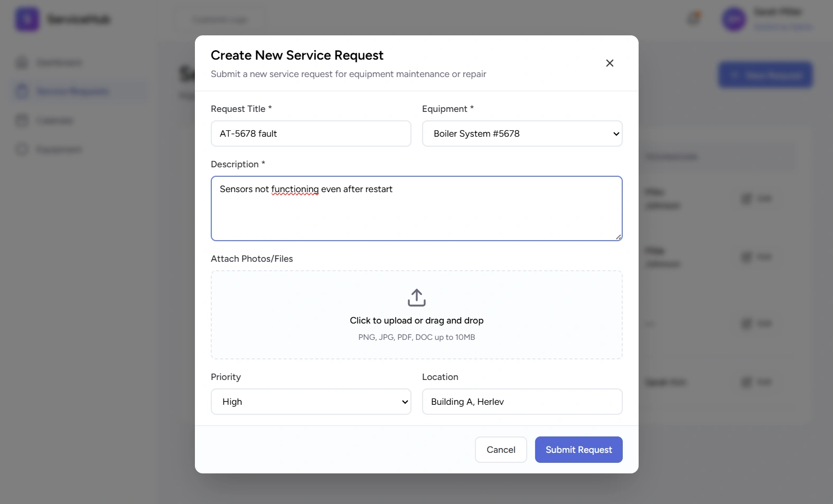
Task: Focus the Request Title field
Action: tap(311, 134)
